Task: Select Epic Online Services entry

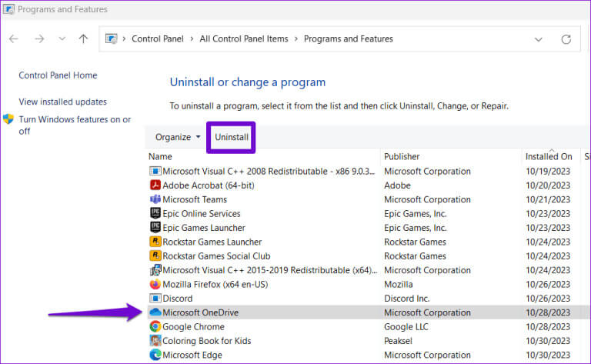Action: tap(202, 214)
